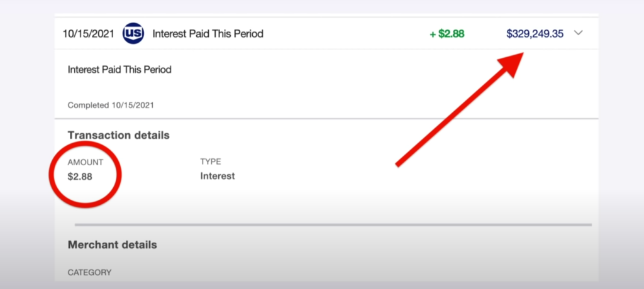Viewport: 644px width, 289px height.
Task: Click the Interest Paid This Period description text
Action: 119,70
